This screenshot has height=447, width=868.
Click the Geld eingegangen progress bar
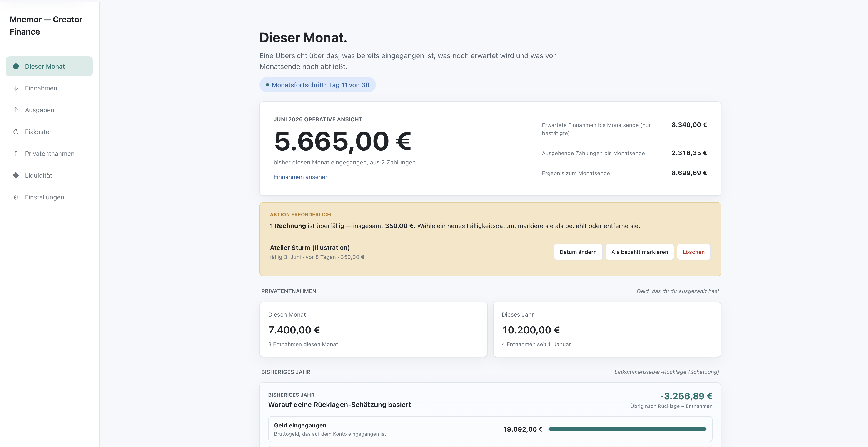coord(627,429)
